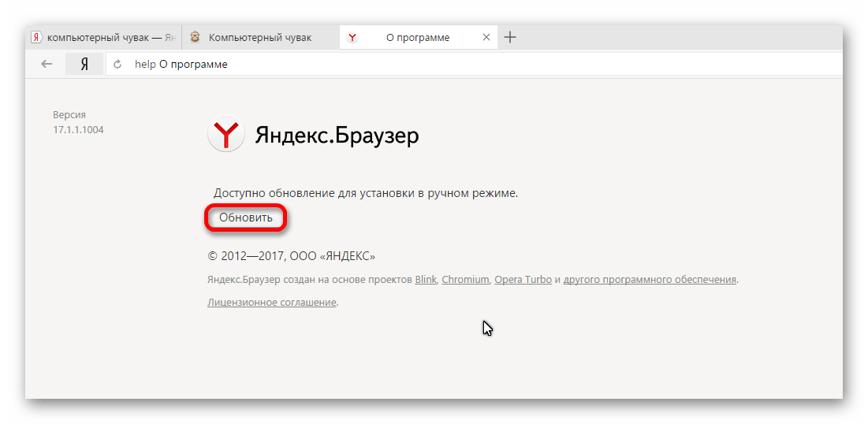
Task: Open другого программного обеспечения link
Action: [x=650, y=280]
